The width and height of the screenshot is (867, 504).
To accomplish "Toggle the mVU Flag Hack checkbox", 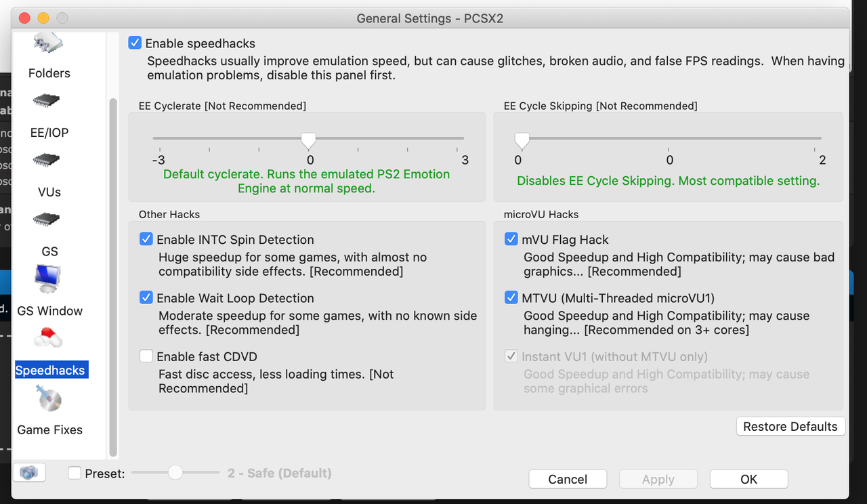I will pos(511,239).
